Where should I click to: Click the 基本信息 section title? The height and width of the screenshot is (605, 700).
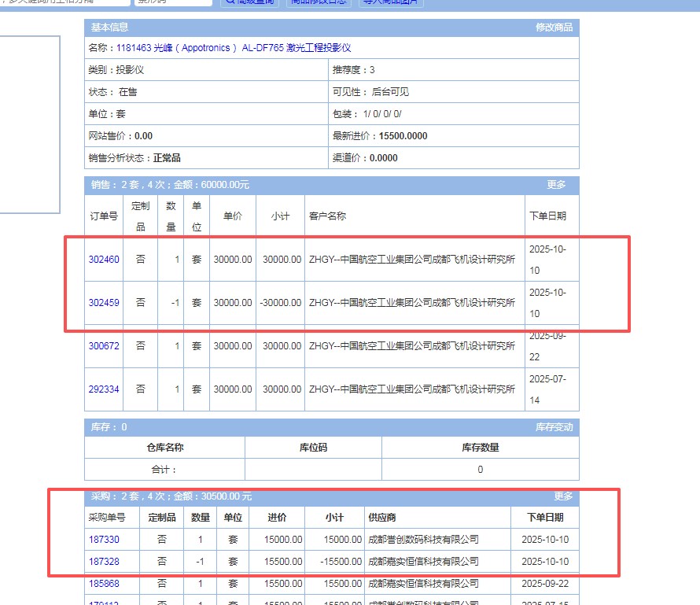[110, 28]
